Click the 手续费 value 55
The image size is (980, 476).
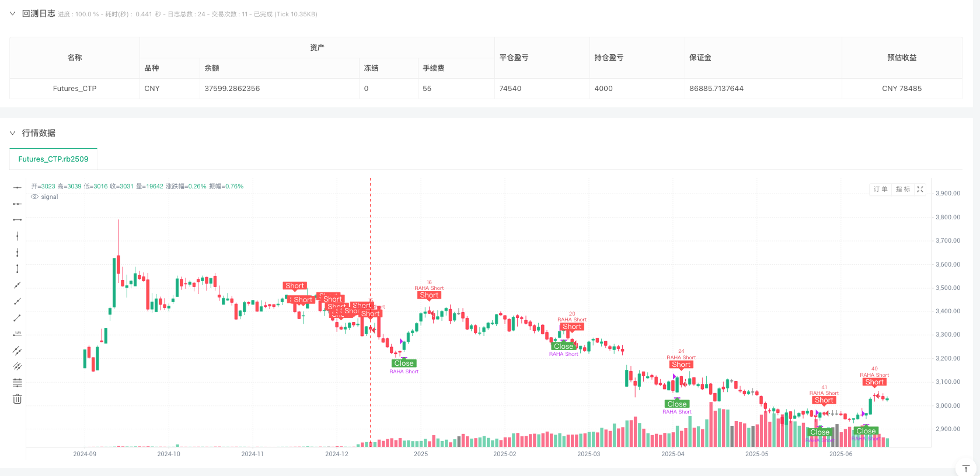coord(427,89)
